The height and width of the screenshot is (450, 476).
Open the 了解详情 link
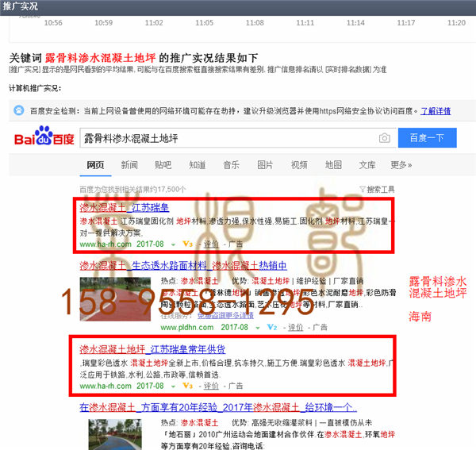pos(436,111)
